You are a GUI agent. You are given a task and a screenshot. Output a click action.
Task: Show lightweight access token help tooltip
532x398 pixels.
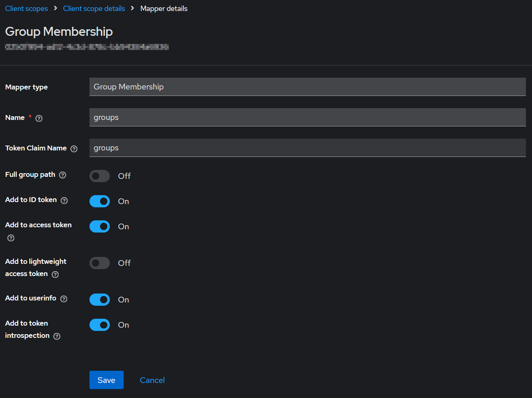[55, 274]
